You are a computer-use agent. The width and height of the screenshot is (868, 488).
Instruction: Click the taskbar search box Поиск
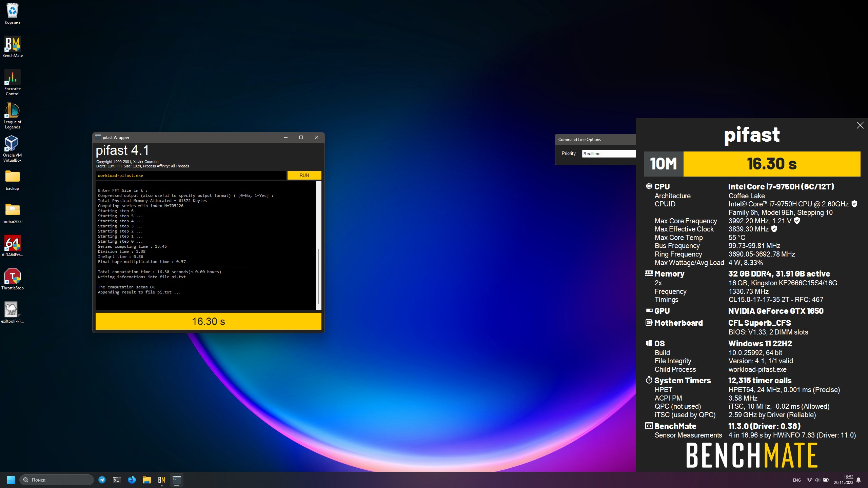pyautogui.click(x=57, y=480)
